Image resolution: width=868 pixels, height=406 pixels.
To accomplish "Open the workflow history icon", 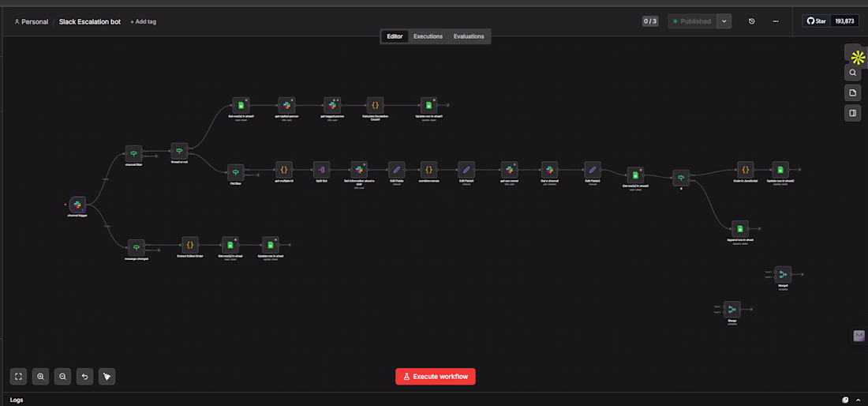I will (751, 21).
